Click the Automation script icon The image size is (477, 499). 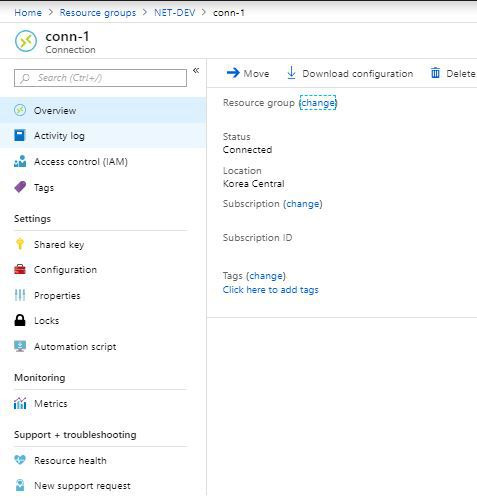[x=20, y=346]
